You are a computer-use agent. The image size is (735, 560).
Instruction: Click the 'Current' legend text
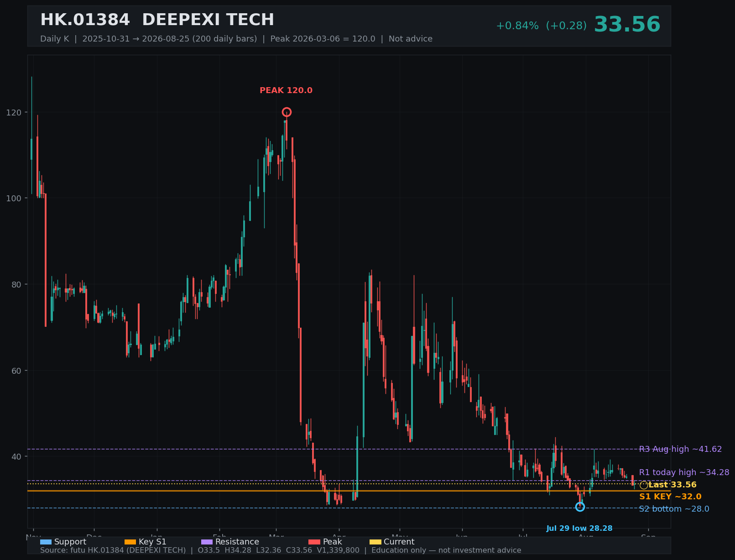coord(399,542)
